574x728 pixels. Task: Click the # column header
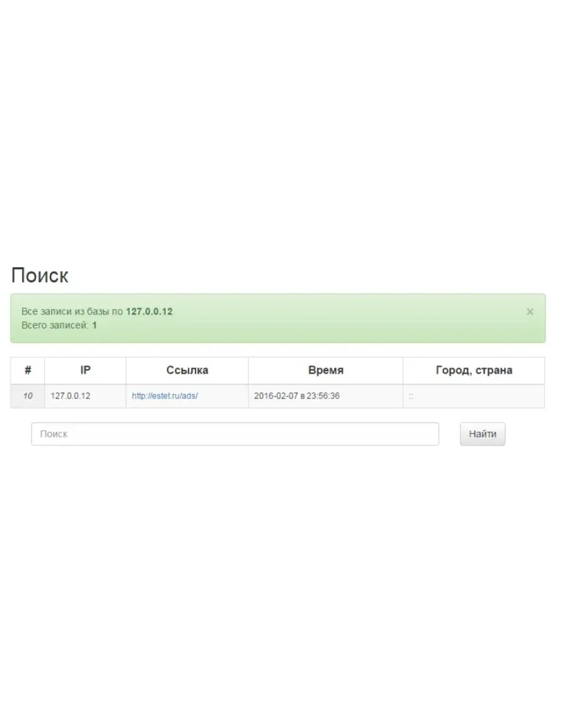28,371
